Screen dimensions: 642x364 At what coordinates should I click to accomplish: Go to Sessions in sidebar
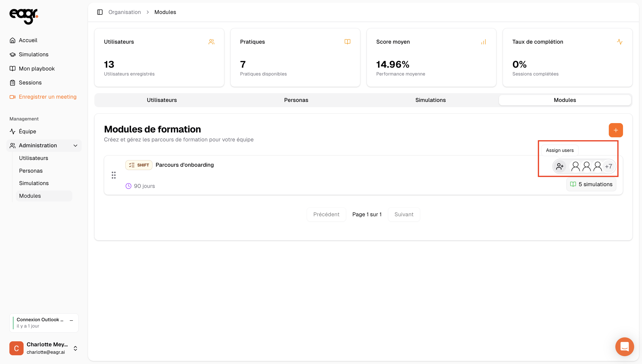coord(30,82)
